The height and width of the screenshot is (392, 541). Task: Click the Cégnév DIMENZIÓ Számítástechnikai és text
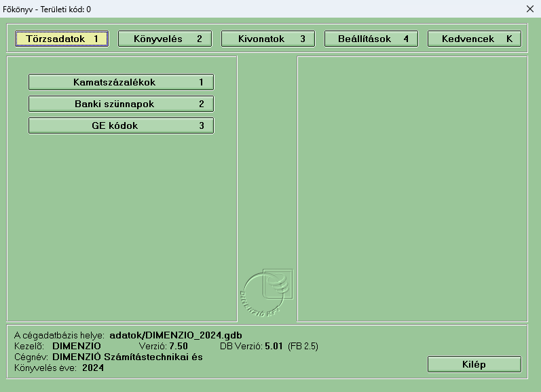pyautogui.click(x=128, y=357)
